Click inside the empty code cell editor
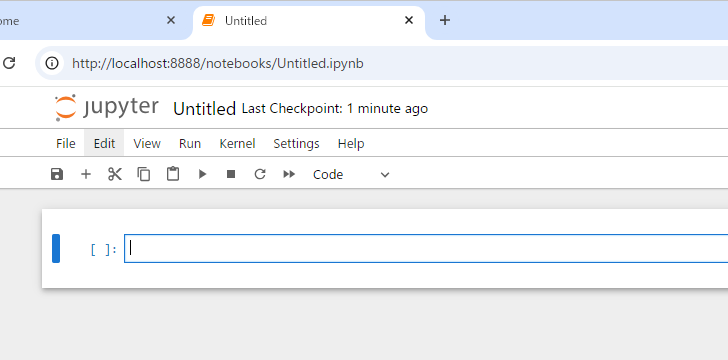The width and height of the screenshot is (728, 360). point(426,249)
